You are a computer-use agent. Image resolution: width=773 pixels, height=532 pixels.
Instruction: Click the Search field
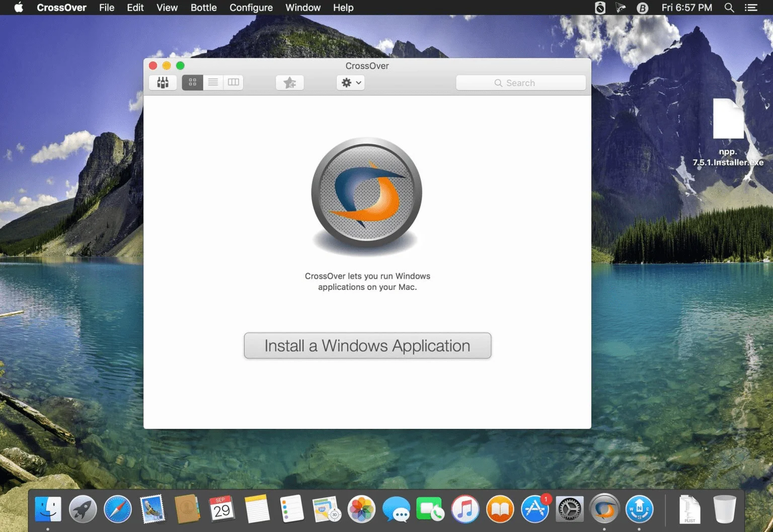(x=521, y=83)
